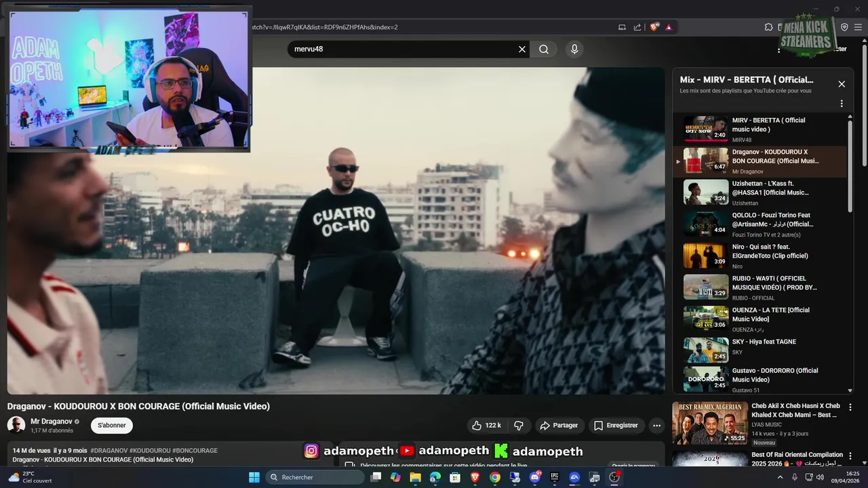Image resolution: width=868 pixels, height=488 pixels.
Task: Launch Microsoft Edge from taskbar
Action: click(435, 477)
